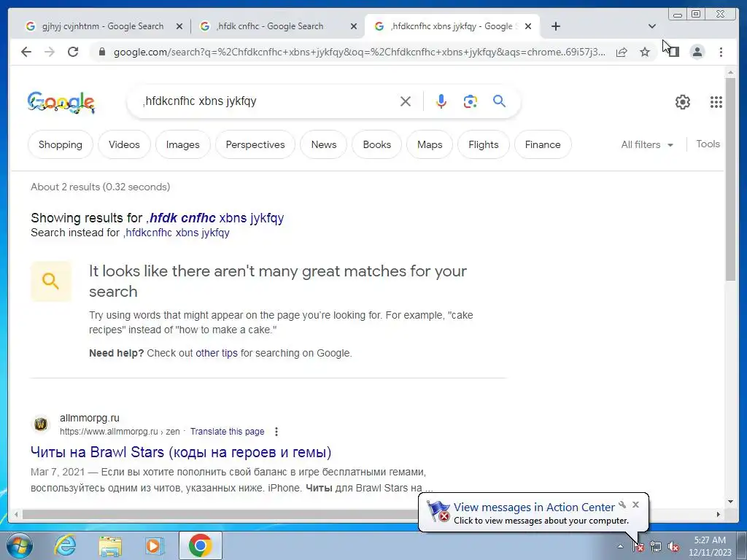The width and height of the screenshot is (747, 560).
Task: Click the scroll down arrow
Action: point(730,502)
